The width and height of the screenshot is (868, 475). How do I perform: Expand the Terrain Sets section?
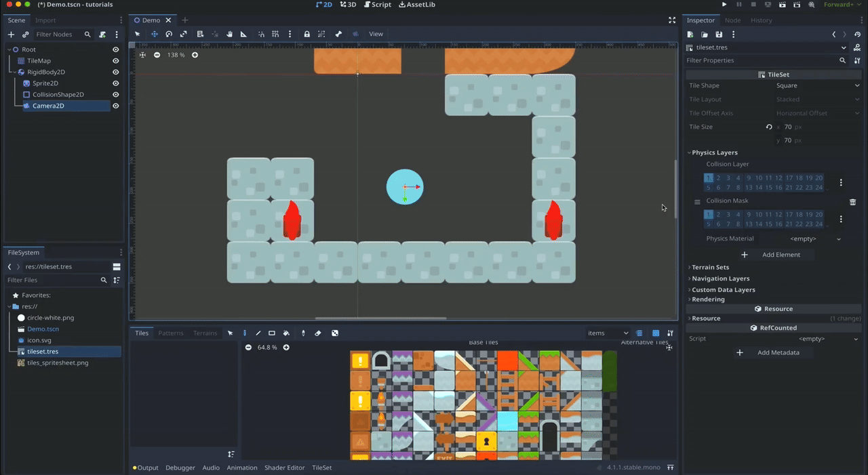click(710, 267)
